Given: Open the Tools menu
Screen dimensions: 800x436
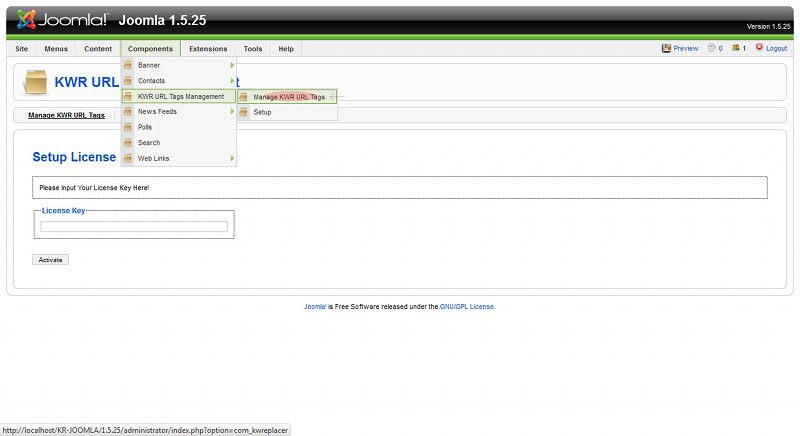Looking at the screenshot, I should coord(253,49).
